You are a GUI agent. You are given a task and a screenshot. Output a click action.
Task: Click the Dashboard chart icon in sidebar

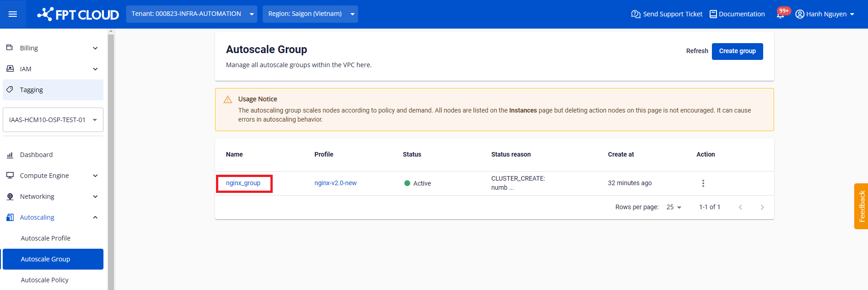coord(10,155)
